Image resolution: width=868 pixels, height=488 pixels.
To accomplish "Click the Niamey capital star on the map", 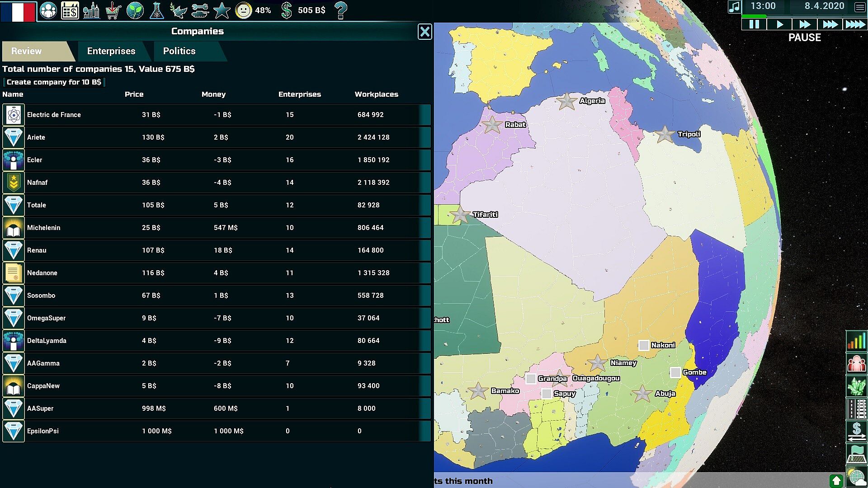I will (597, 363).
